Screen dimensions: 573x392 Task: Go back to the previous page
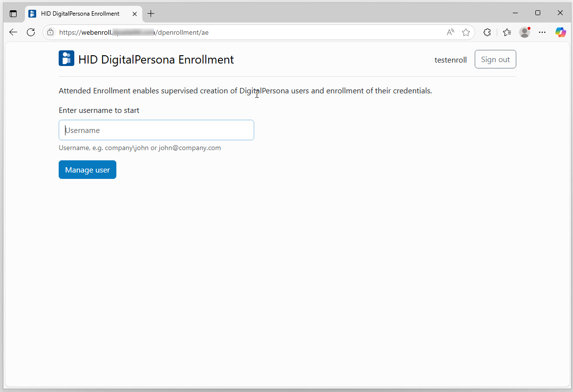pyautogui.click(x=13, y=32)
